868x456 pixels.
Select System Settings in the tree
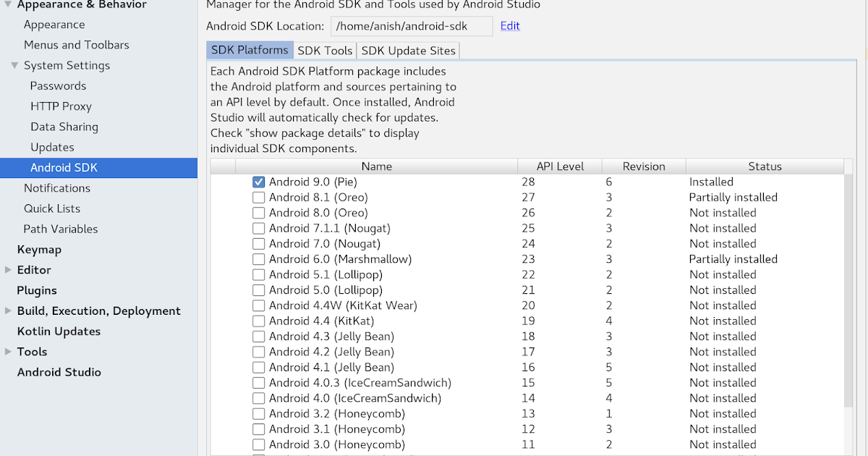tap(67, 65)
